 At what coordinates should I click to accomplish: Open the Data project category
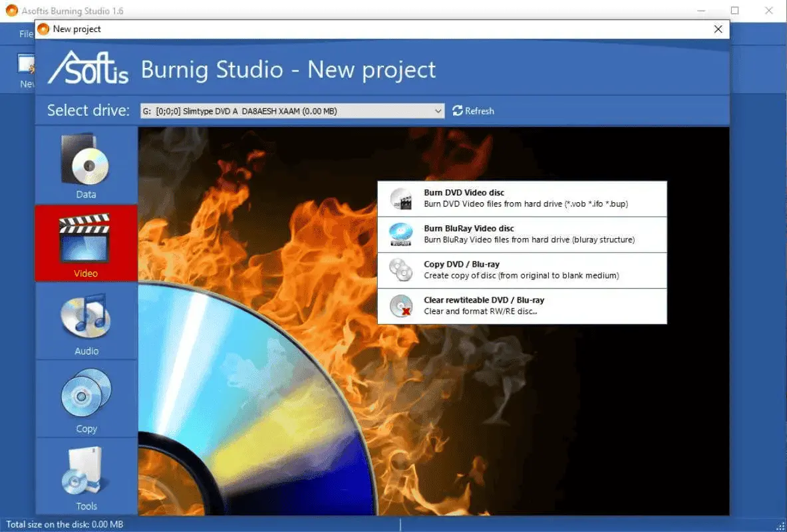[x=86, y=166]
